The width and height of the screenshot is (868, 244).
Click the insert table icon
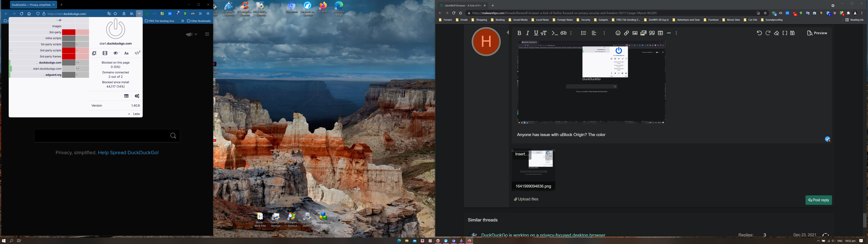pos(660,33)
